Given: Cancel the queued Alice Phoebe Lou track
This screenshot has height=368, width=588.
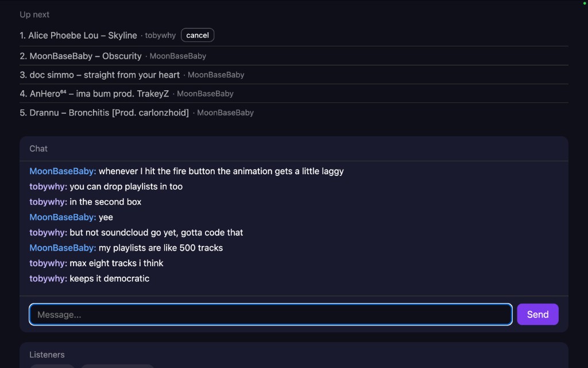Looking at the screenshot, I should tap(198, 35).
